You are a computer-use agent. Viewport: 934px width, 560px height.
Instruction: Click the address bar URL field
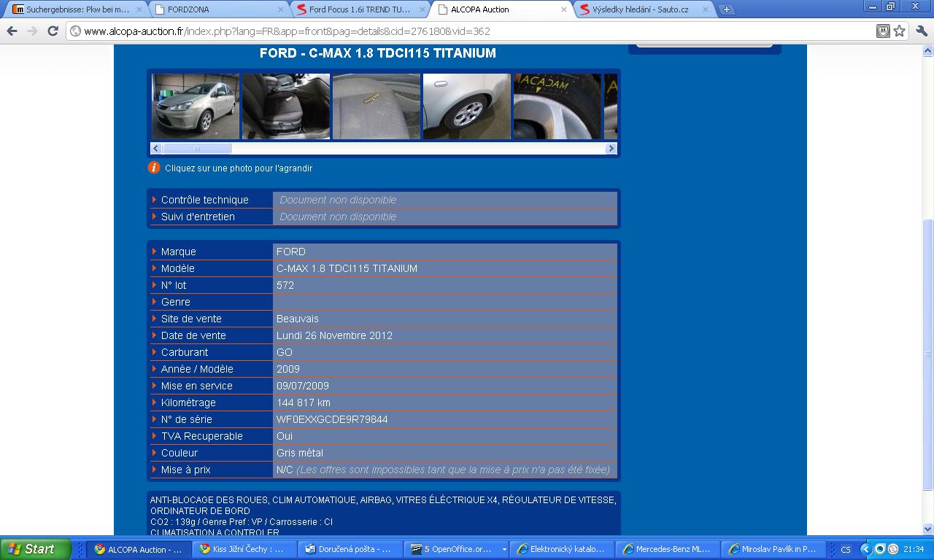point(467,31)
